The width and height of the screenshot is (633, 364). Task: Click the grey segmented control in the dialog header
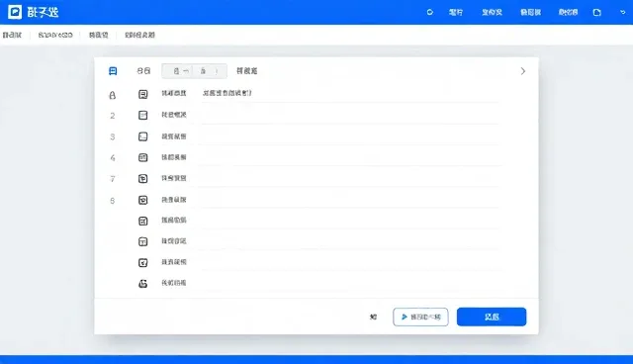click(194, 71)
